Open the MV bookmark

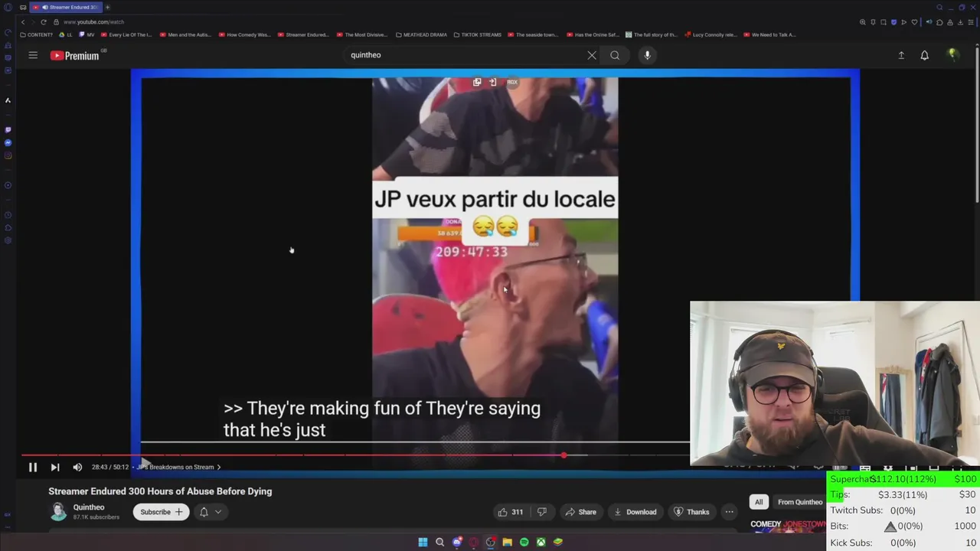pyautogui.click(x=87, y=34)
